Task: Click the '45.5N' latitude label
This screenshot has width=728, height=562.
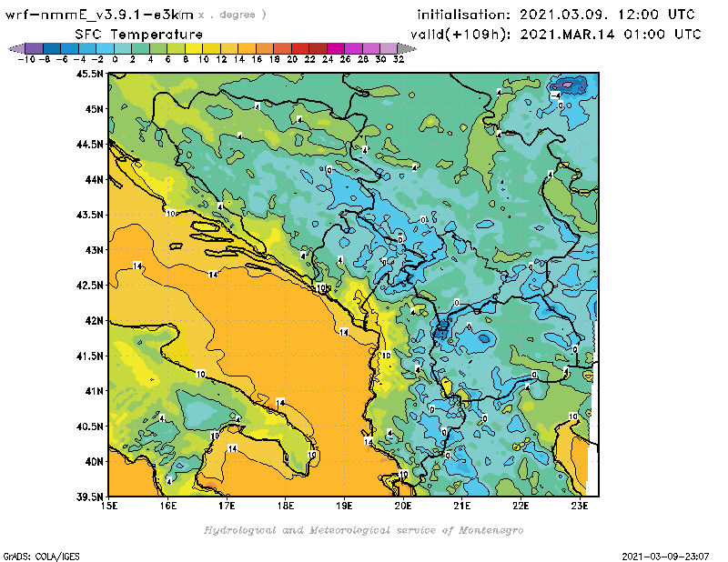Action: point(89,74)
